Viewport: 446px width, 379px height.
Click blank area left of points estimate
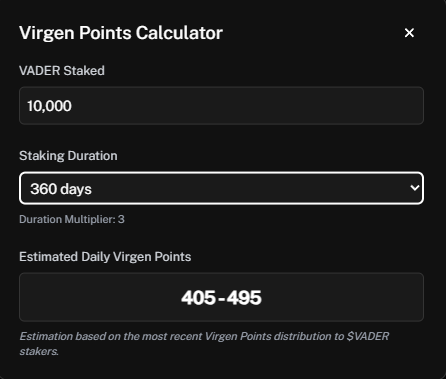(100, 297)
